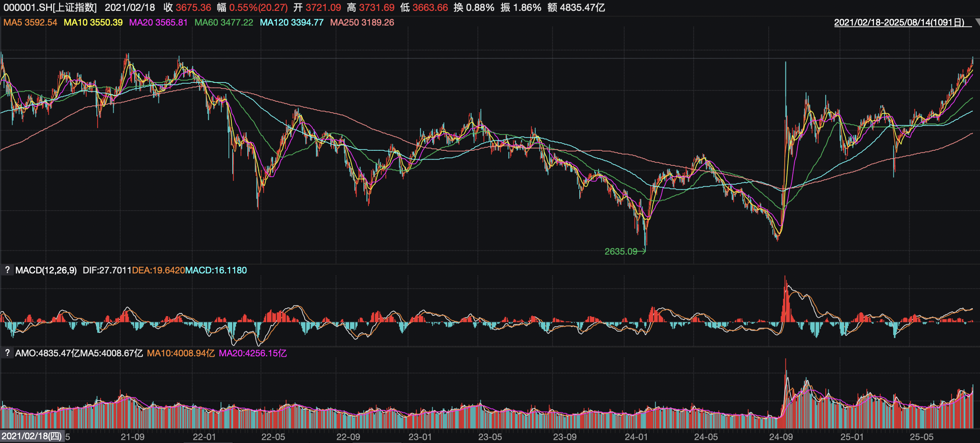Click the MA10 moving average label
Screen dimensions: 980x443
(93, 23)
